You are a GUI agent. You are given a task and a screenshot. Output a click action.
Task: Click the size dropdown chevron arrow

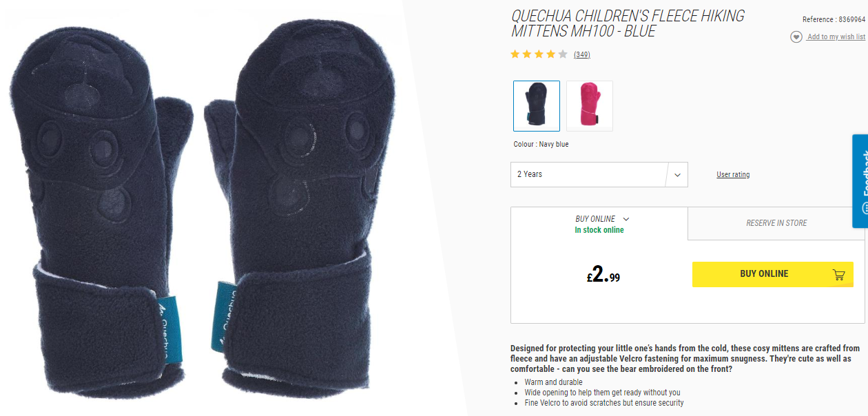677,175
